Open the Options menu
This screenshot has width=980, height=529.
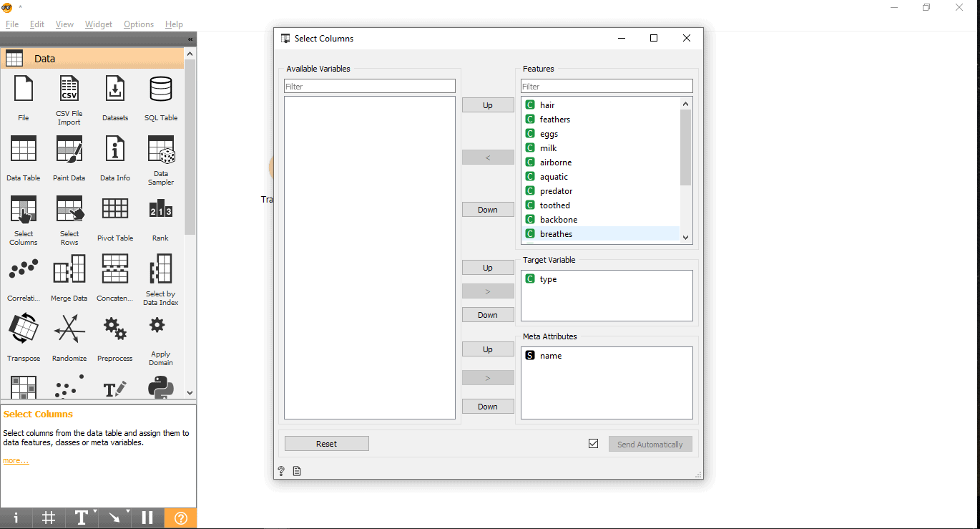click(138, 24)
